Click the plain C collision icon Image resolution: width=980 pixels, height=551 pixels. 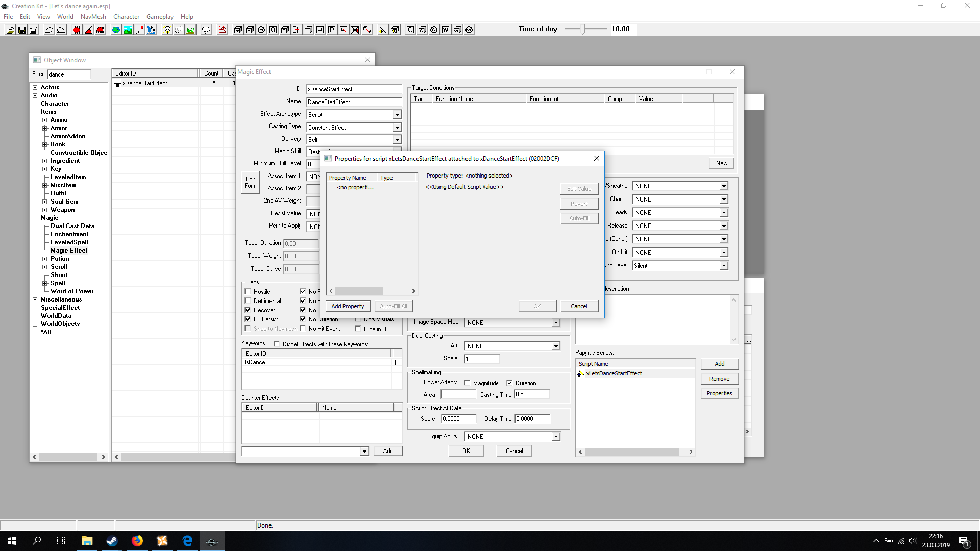pos(410,30)
